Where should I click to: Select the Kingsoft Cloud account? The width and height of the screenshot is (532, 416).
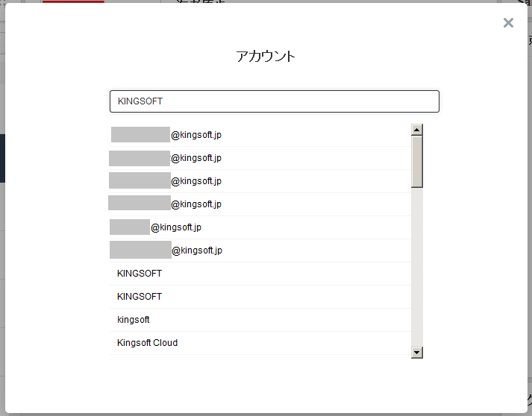pos(147,343)
